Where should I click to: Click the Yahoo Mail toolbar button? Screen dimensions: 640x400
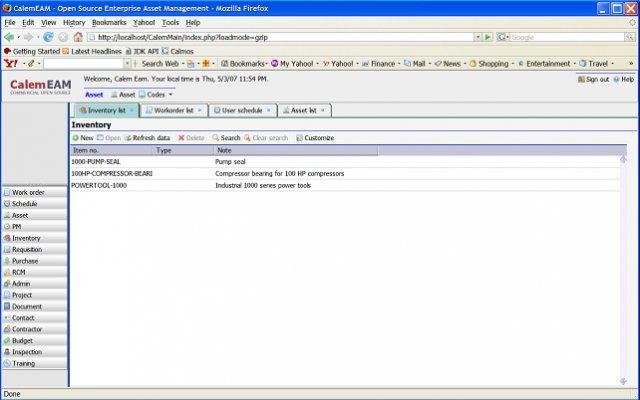[x=415, y=64]
